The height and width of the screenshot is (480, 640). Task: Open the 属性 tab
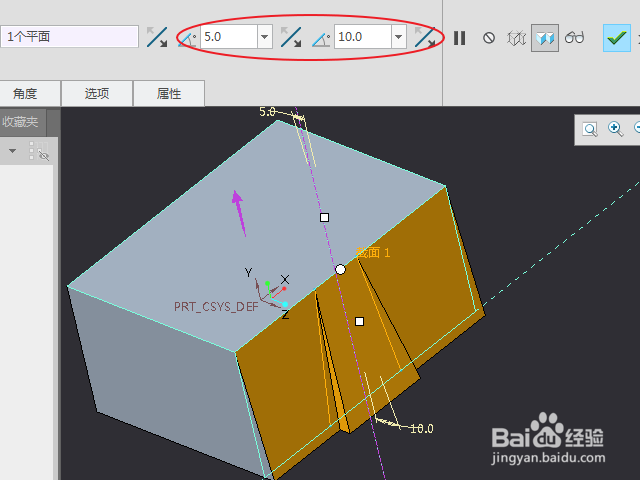coord(169,93)
